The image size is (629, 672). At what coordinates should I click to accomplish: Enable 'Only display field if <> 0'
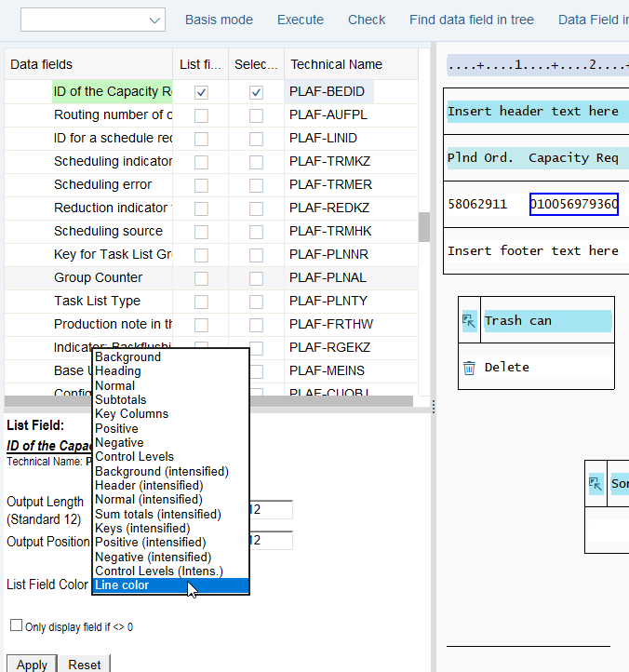[x=16, y=626]
